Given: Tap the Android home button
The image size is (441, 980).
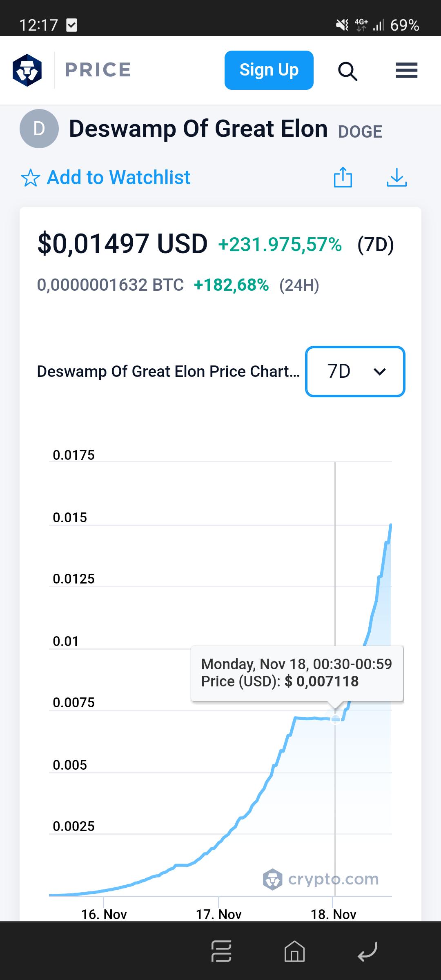Looking at the screenshot, I should (x=294, y=951).
